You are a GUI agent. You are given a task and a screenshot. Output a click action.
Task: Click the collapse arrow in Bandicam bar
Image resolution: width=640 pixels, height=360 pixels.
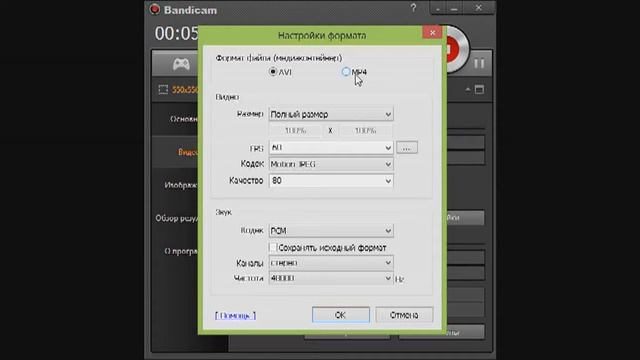click(x=468, y=90)
